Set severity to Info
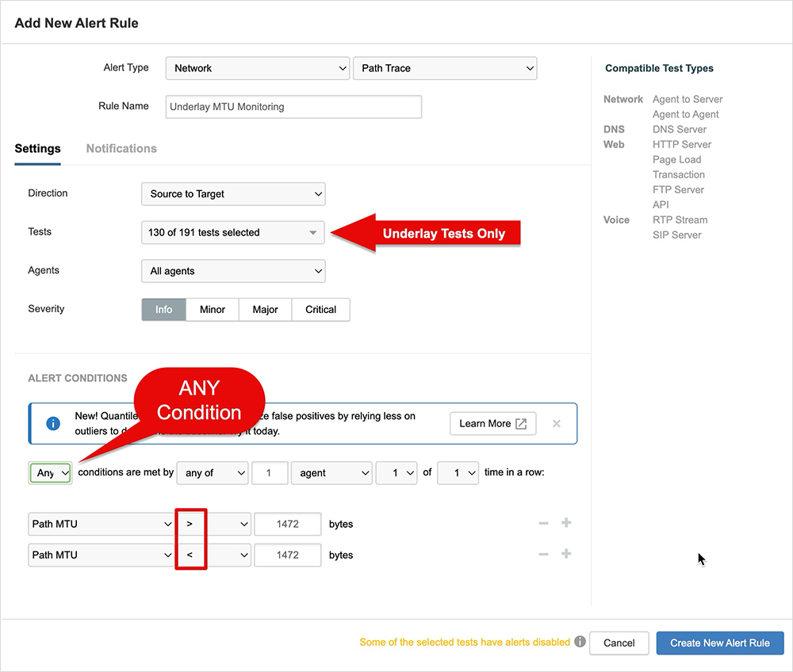Image resolution: width=793 pixels, height=672 pixels. (163, 310)
